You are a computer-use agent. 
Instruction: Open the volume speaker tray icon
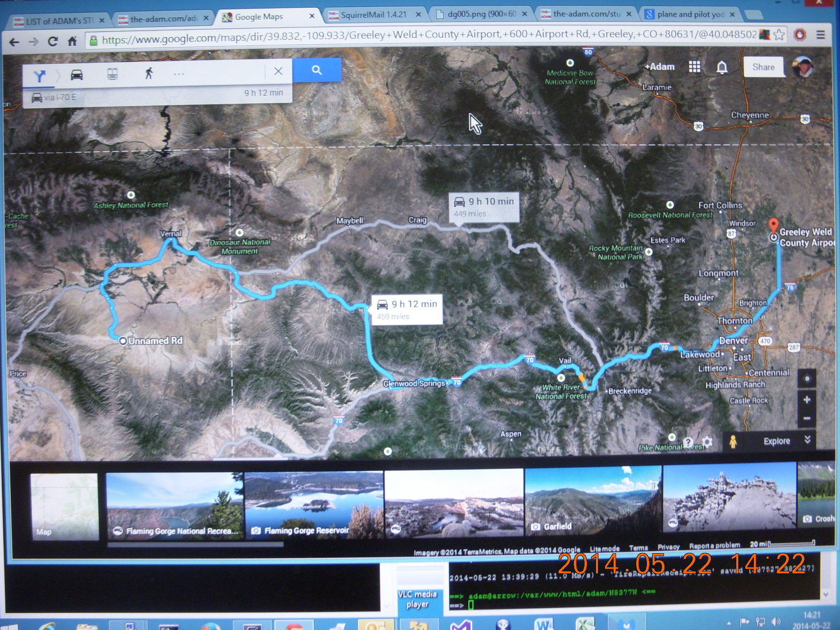pyautogui.click(x=776, y=623)
